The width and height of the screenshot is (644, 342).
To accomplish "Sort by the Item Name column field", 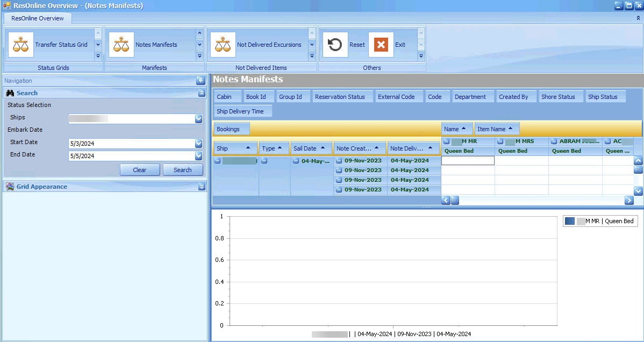I will coord(497,129).
